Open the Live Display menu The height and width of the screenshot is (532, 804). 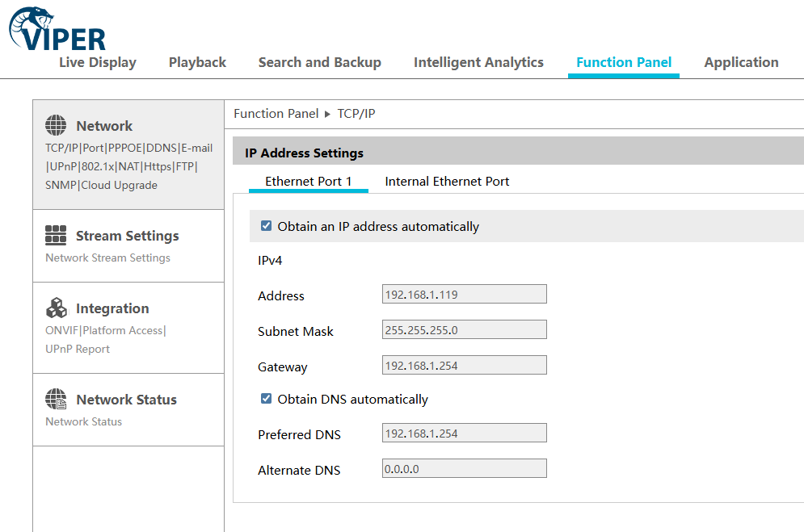[98, 63]
